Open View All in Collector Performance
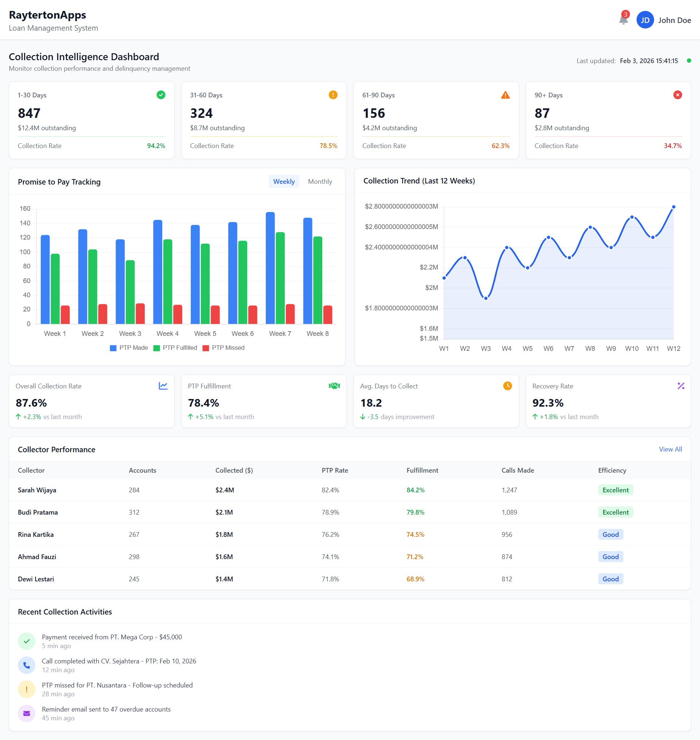The height and width of the screenshot is (740, 700). [670, 449]
